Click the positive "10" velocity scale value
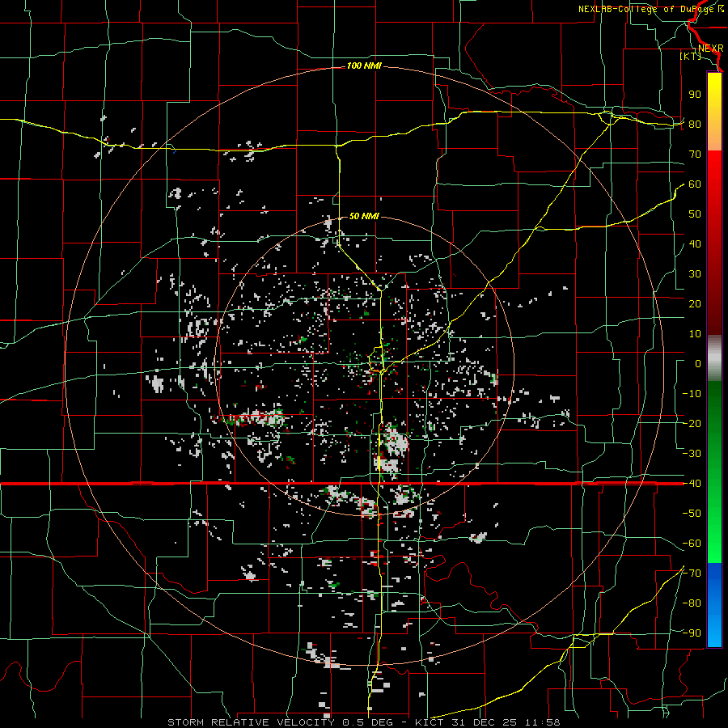The width and height of the screenshot is (728, 728). coord(695,334)
